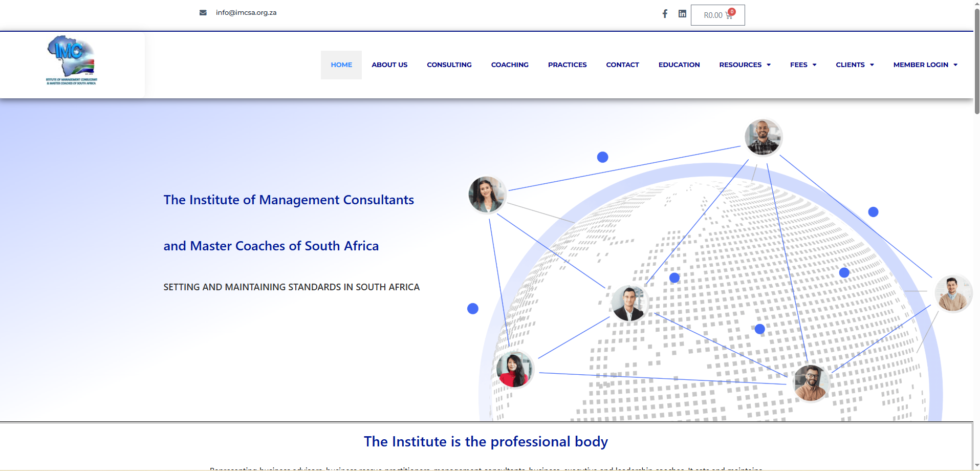
Task: Open the Coaching menu item
Action: [510, 65]
